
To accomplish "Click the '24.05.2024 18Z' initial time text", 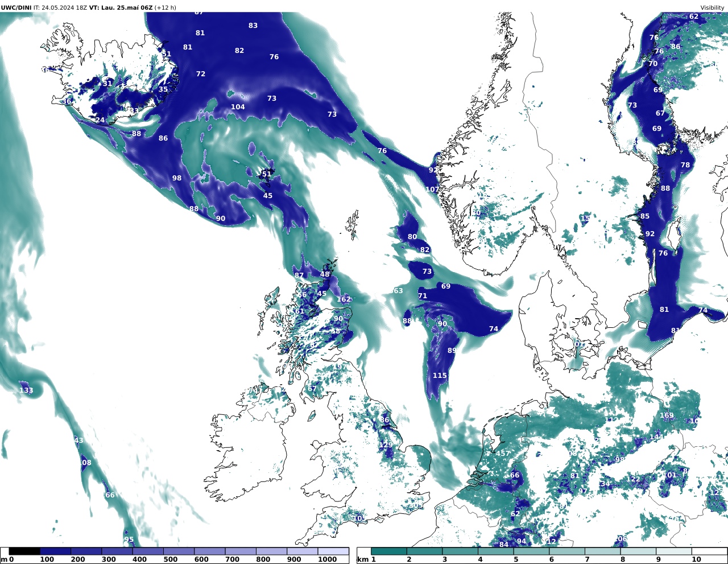I will [x=64, y=8].
